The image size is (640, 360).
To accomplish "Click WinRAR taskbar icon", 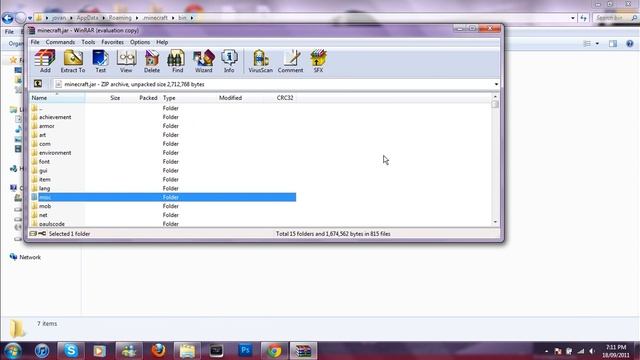I will 303,351.
